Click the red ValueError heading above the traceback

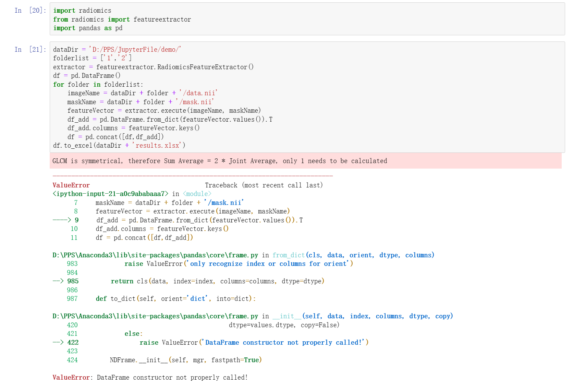point(71,185)
